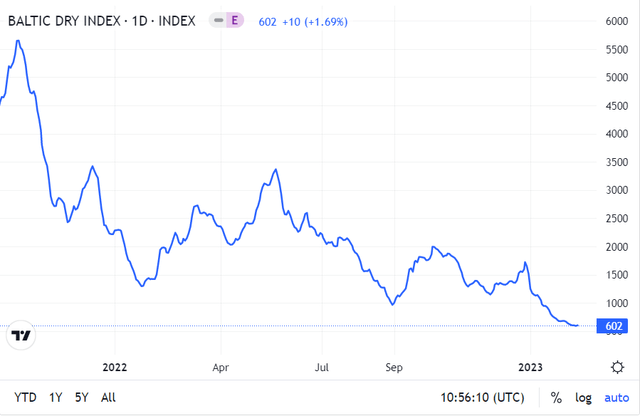Toggle percent scale mode
640x416 pixels.
[x=556, y=397]
